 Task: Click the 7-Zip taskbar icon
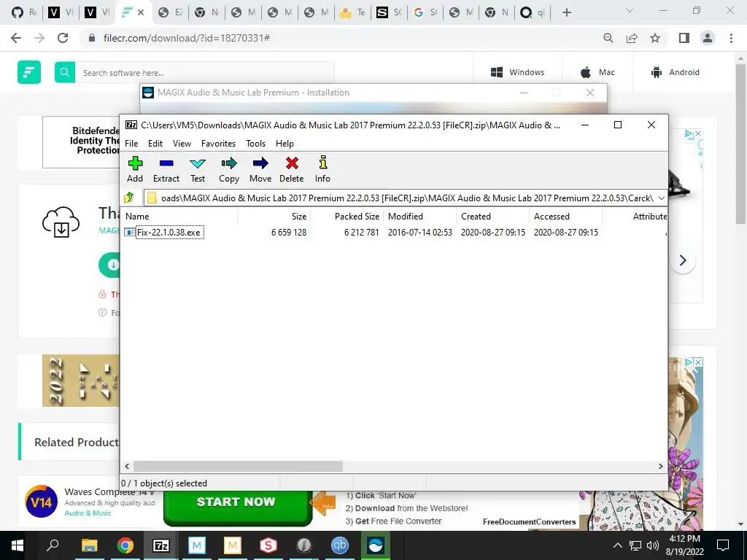161,545
